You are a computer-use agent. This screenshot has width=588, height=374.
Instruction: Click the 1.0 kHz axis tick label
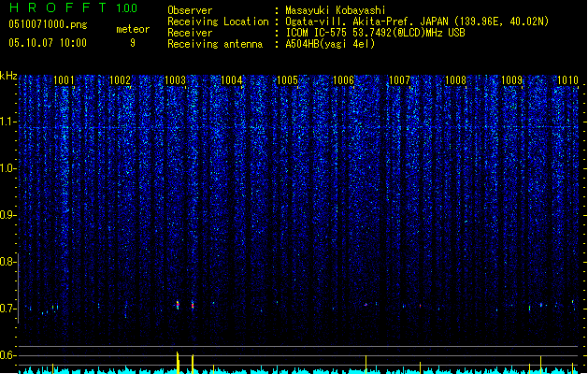tap(7, 168)
